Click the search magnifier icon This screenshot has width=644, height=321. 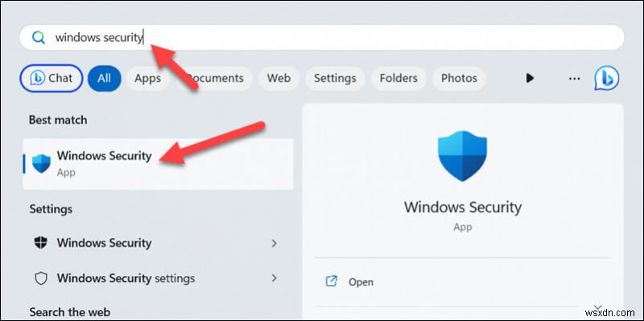pyautogui.click(x=39, y=38)
